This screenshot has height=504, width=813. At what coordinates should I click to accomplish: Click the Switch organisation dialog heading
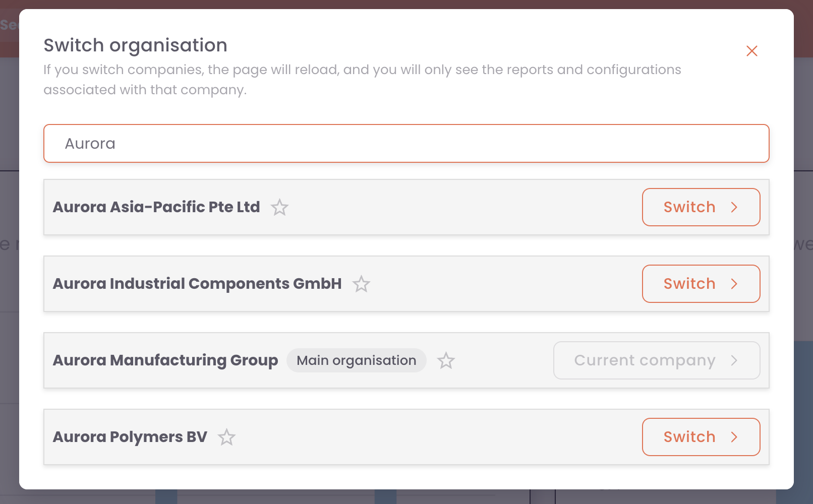136,45
